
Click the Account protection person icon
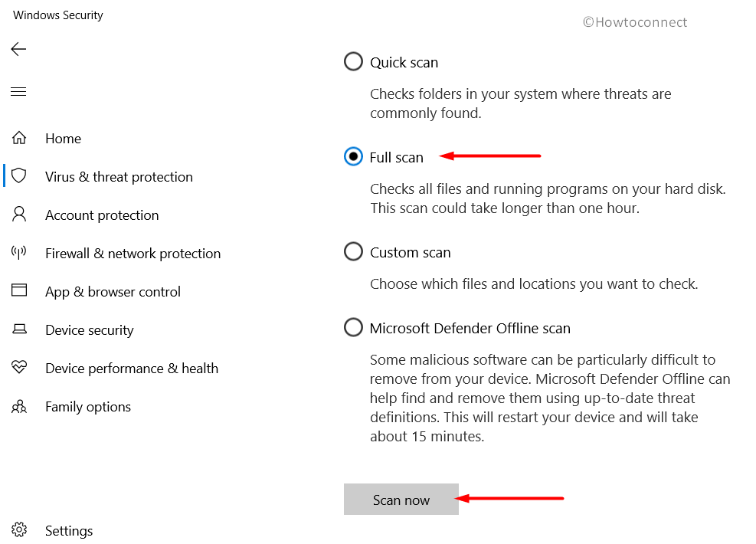(19, 214)
